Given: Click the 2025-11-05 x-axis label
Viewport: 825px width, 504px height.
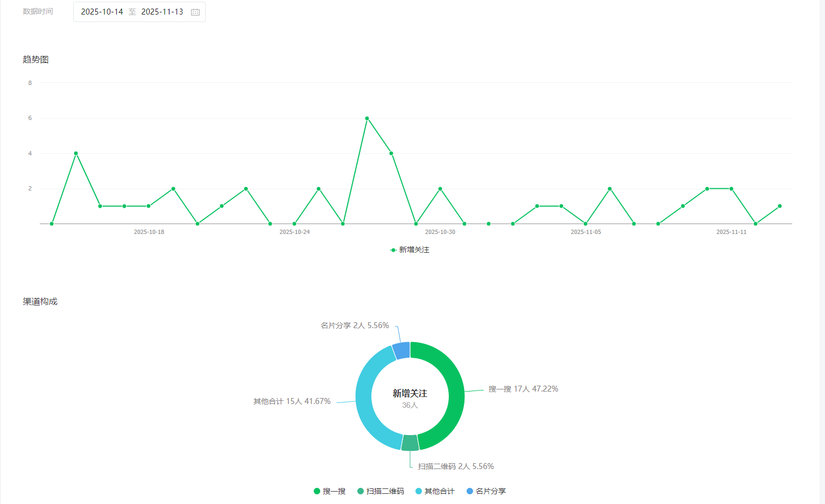Looking at the screenshot, I should coord(586,232).
